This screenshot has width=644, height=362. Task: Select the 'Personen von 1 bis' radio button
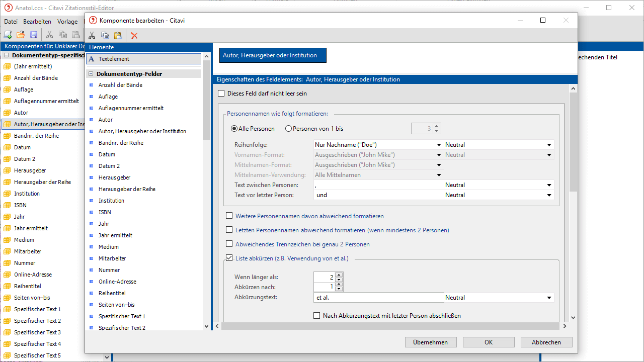[x=288, y=129]
